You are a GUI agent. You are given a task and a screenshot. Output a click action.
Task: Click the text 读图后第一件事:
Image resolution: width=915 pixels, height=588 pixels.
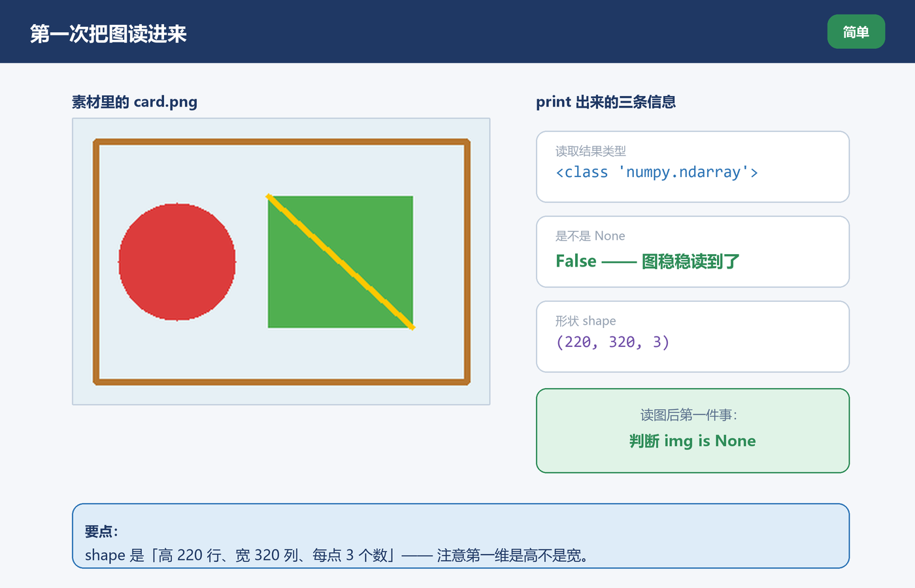690,415
